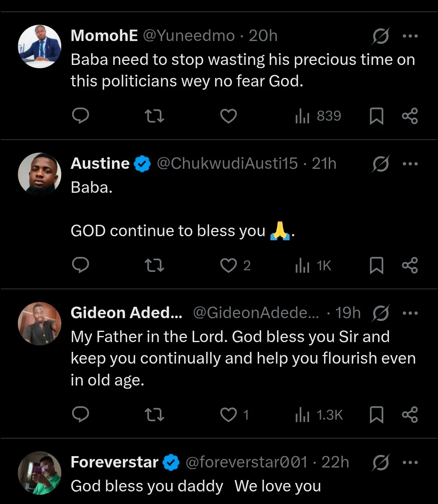Reply to Gideon Aded's tweet

[80, 415]
